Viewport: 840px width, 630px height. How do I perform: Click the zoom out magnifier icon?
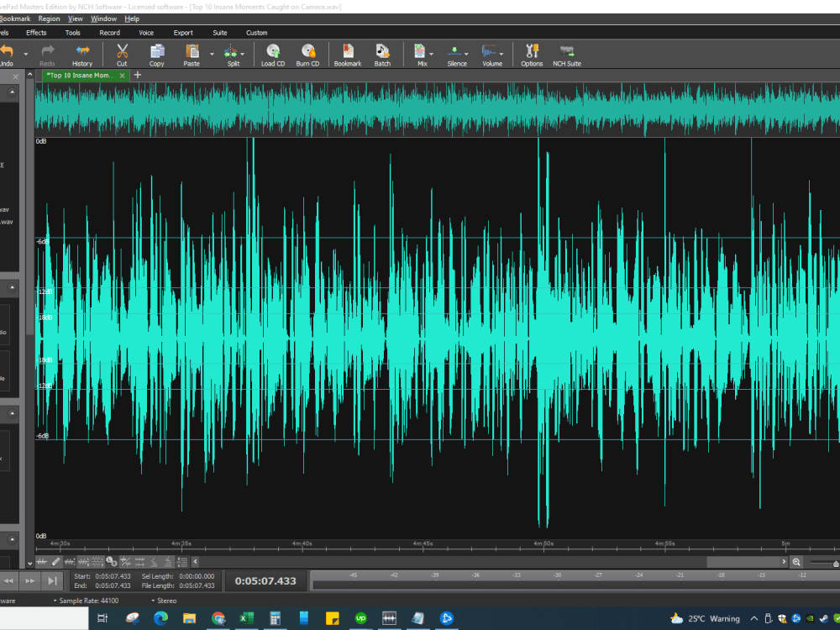(796, 561)
